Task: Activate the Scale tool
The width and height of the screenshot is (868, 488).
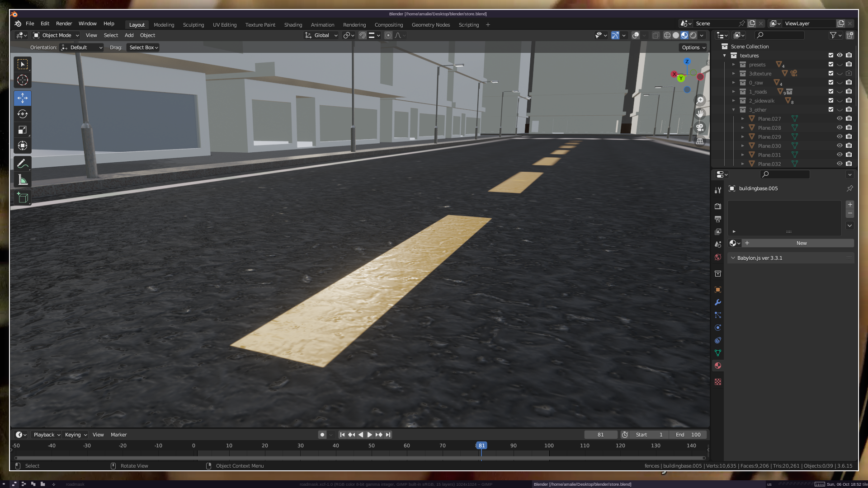Action: pos(23,130)
